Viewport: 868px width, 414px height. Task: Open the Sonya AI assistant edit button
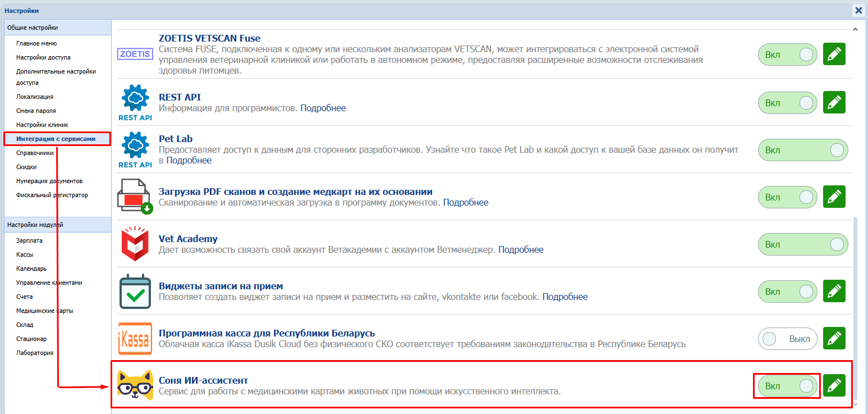(x=834, y=385)
